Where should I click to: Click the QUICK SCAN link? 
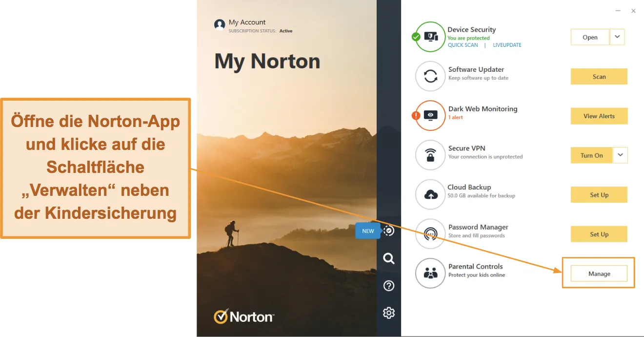(x=463, y=45)
